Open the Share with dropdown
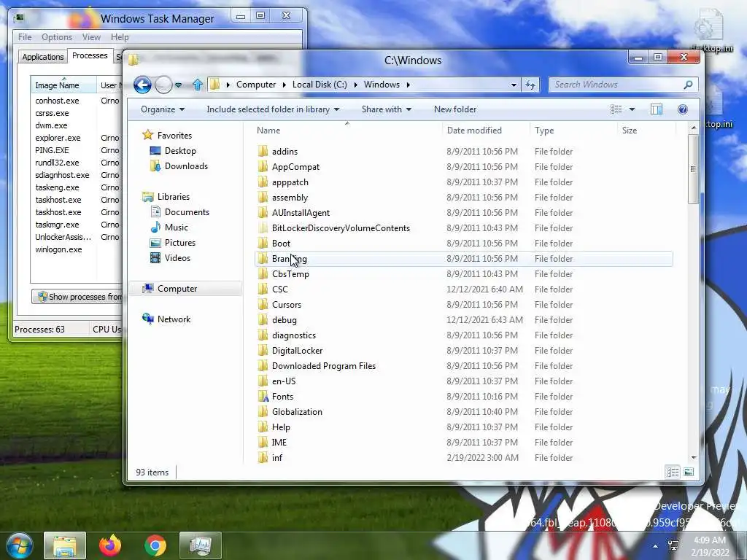Viewport: 747px width, 560px height. coord(387,109)
